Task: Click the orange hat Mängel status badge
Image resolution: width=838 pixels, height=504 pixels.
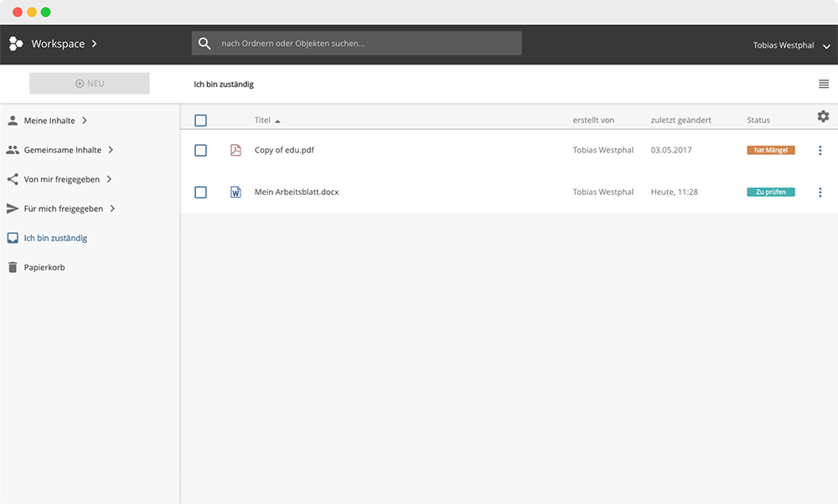Action: (x=769, y=150)
